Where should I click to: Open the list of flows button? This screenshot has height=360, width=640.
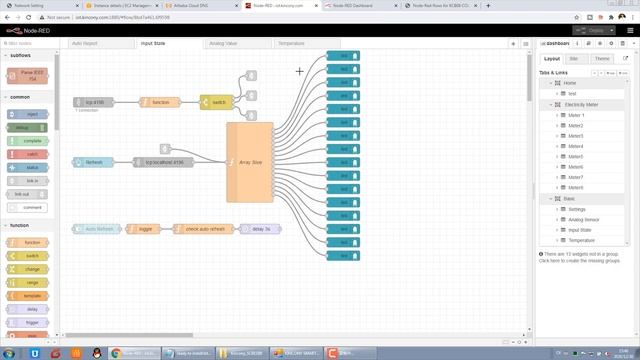tap(526, 44)
